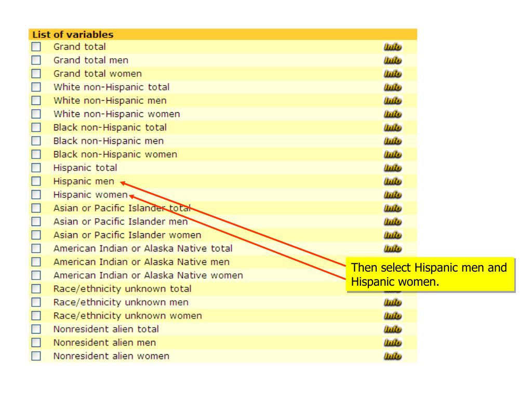Click the 'Hispanic men' label text
The width and height of the screenshot is (532, 399).
(84, 181)
